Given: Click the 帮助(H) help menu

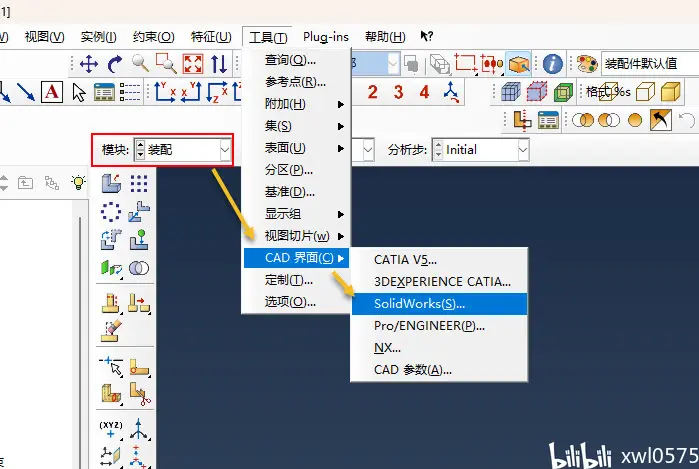Looking at the screenshot, I should tap(385, 37).
